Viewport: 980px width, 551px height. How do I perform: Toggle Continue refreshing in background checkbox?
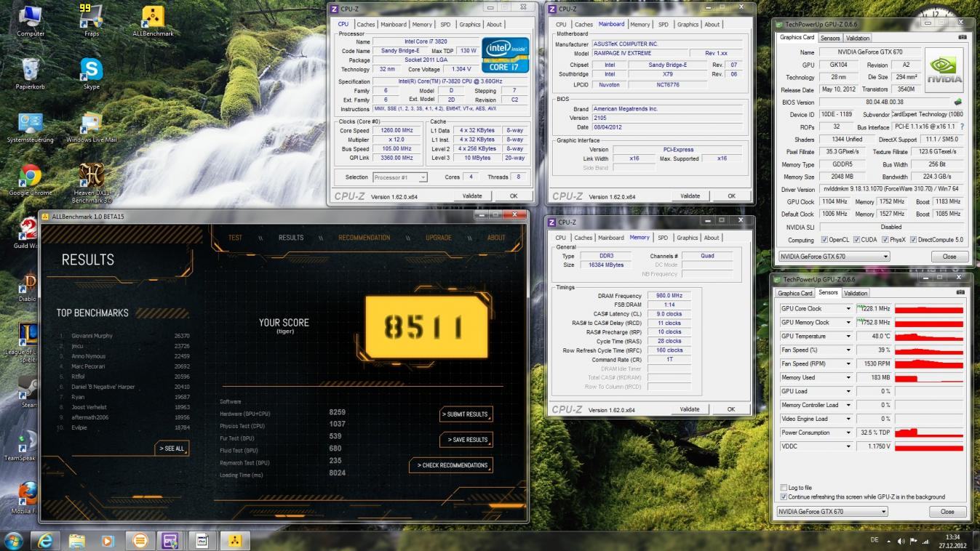(x=783, y=496)
